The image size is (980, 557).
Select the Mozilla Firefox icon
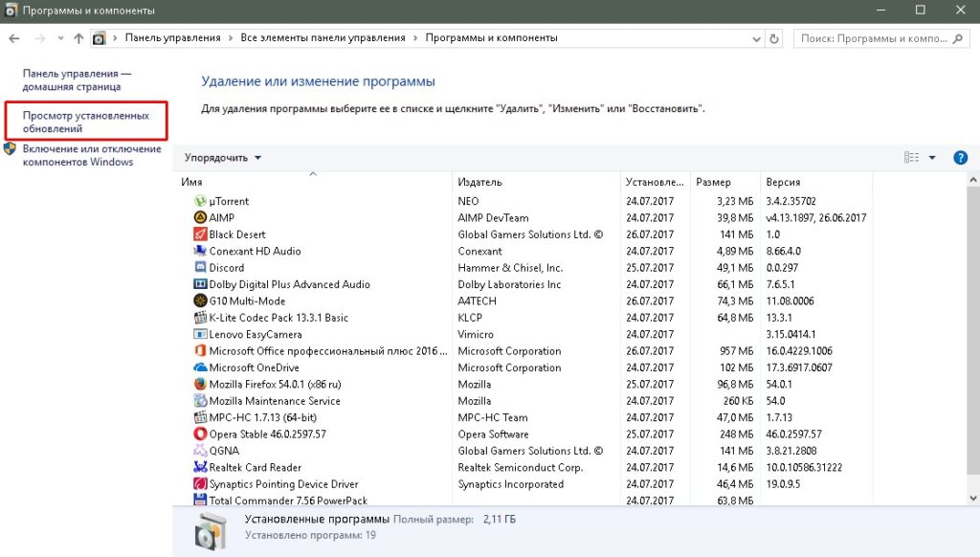(201, 385)
